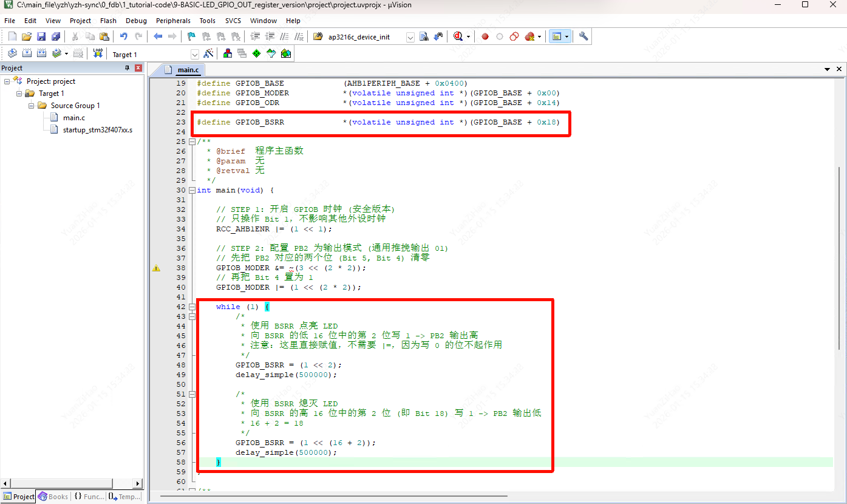Click the Undo arrow icon
The width and height of the screenshot is (847, 504).
click(x=124, y=36)
